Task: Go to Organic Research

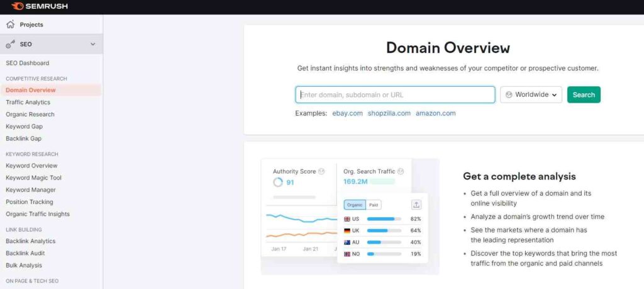Action: click(x=30, y=115)
